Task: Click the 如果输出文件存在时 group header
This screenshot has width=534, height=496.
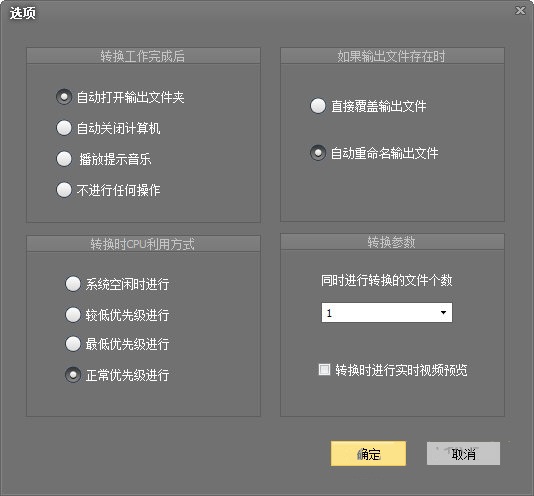Action: (392, 56)
